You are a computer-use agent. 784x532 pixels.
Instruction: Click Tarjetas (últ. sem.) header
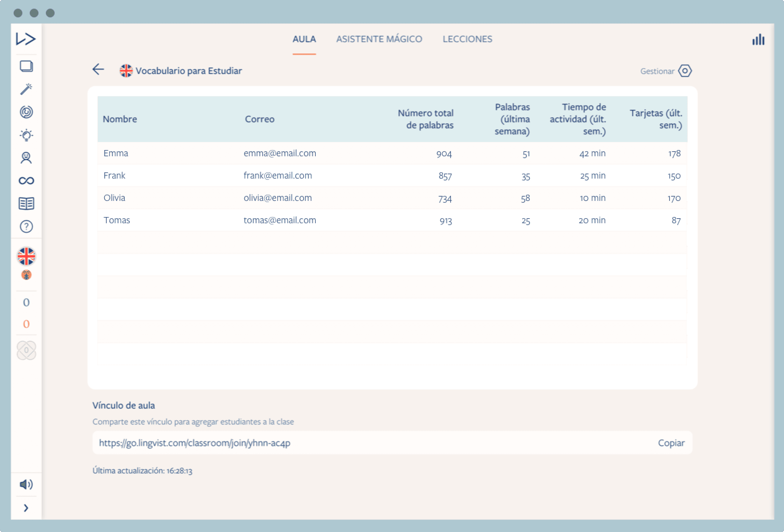tap(656, 119)
